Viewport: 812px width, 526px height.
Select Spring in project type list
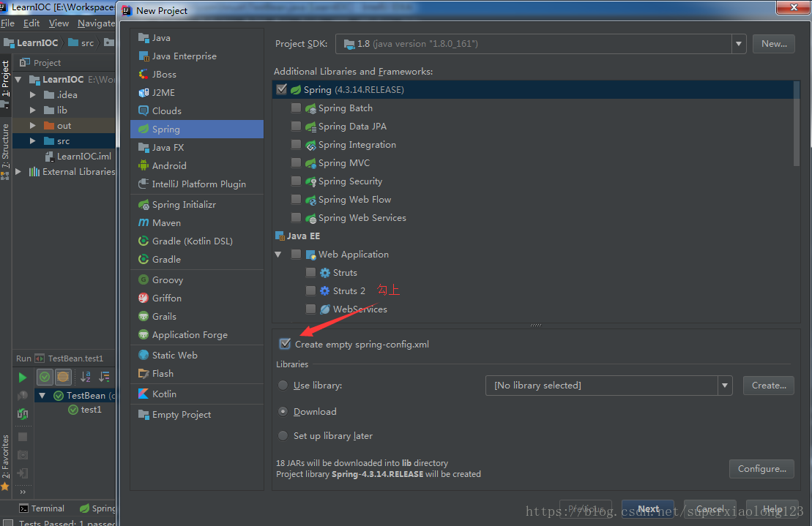[197, 129]
